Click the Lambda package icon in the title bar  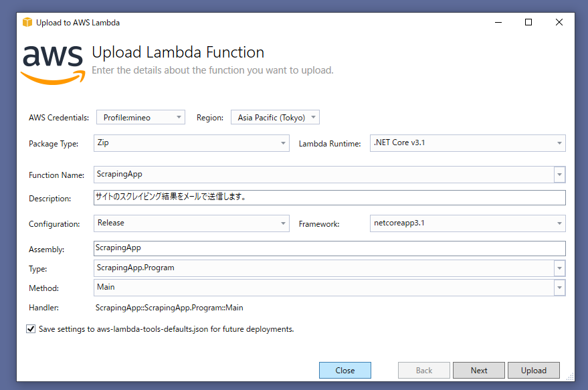coord(27,22)
